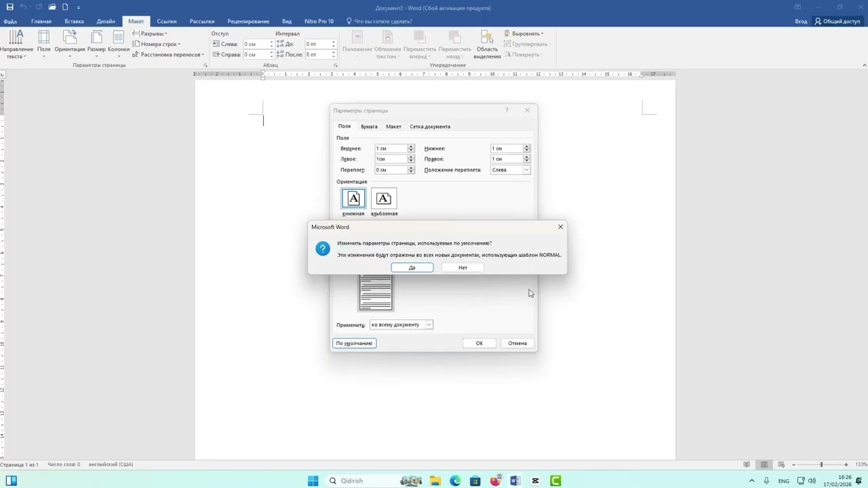The height and width of the screenshot is (488, 868).
Task: Click the Save icon in quick access
Action: coord(9,7)
